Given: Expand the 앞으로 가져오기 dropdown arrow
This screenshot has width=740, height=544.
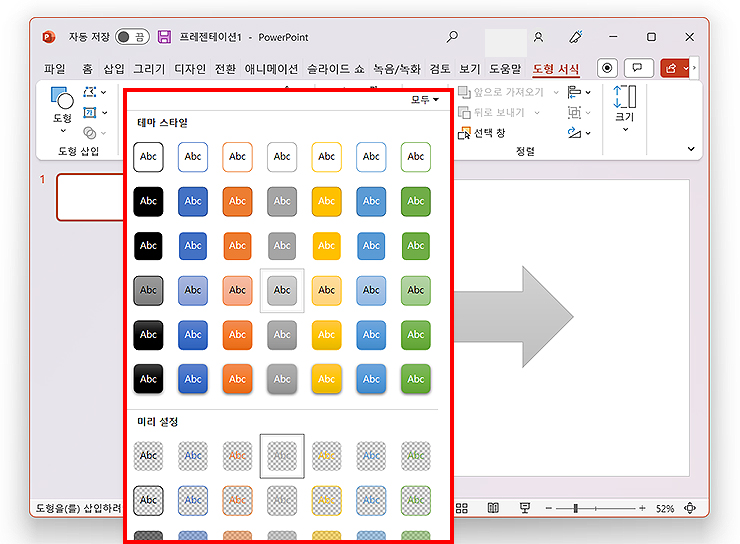Looking at the screenshot, I should pos(556,92).
